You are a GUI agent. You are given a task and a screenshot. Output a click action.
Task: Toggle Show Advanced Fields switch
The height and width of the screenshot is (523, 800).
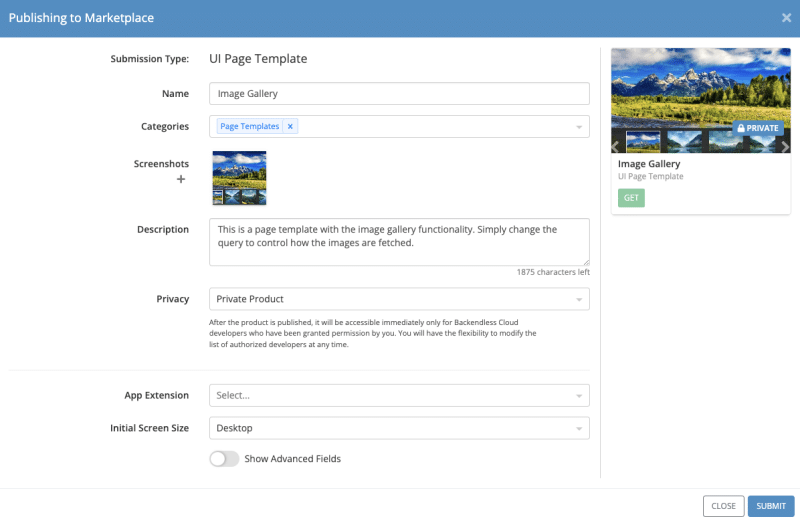(224, 459)
